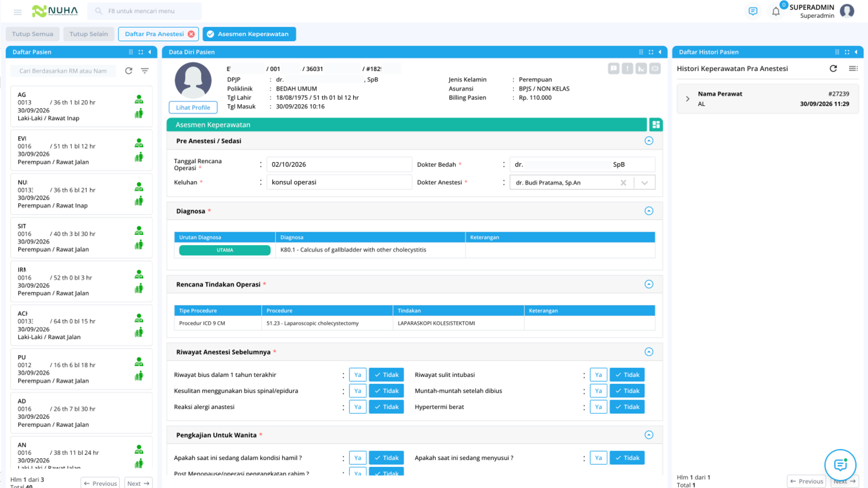Close the Daftar Pra Anestesi tab
This screenshot has width=868, height=488.
(191, 34)
